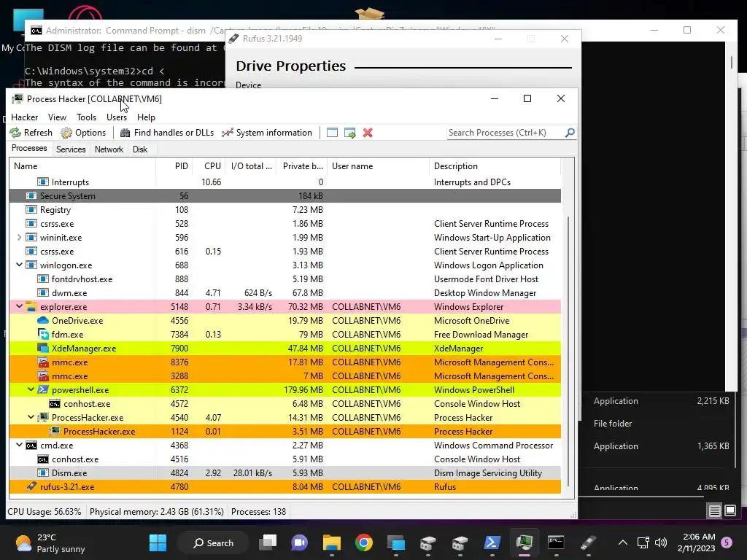Viewport: 747px width, 560px height.
Task: Open the Users menu
Action: [117, 117]
